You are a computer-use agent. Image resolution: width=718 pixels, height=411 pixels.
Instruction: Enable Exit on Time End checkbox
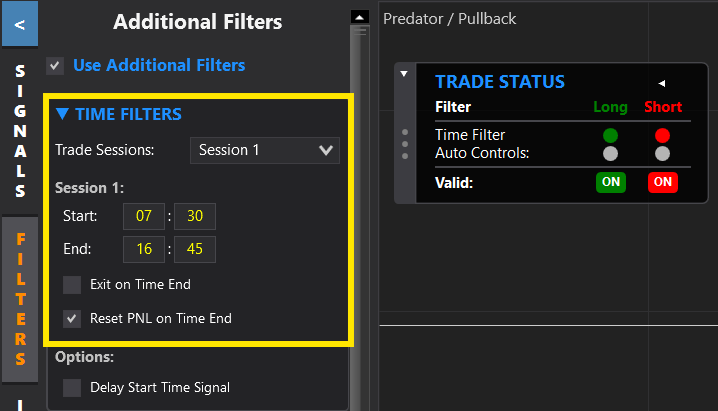click(72, 284)
